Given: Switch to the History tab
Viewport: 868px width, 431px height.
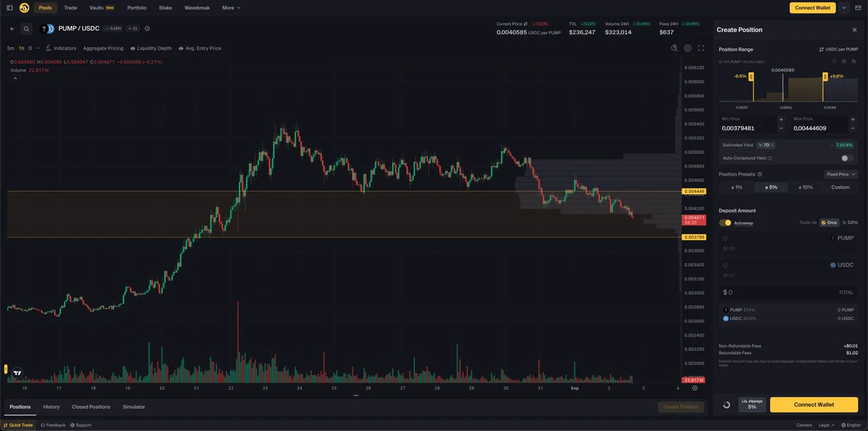Looking at the screenshot, I should (51, 407).
